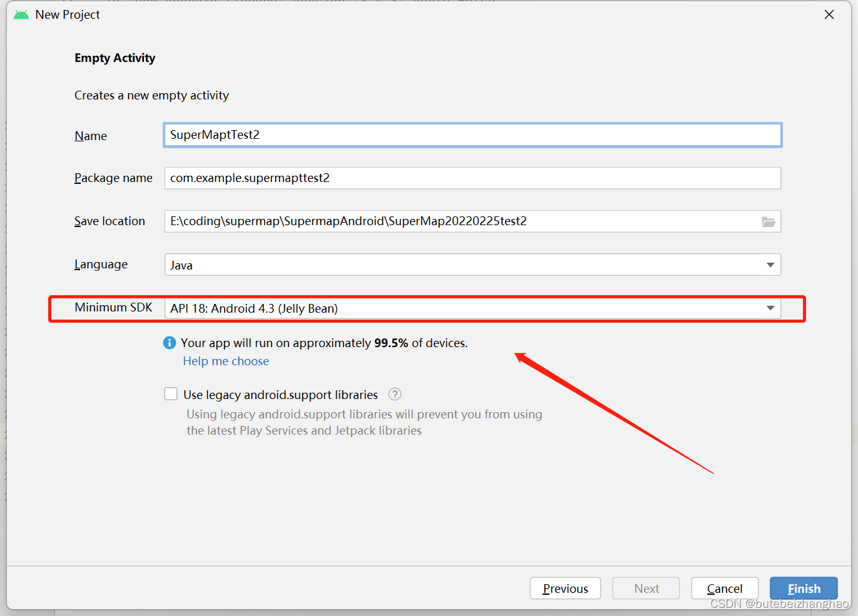Open the help question mark icon beside legacy libraries

[395, 394]
